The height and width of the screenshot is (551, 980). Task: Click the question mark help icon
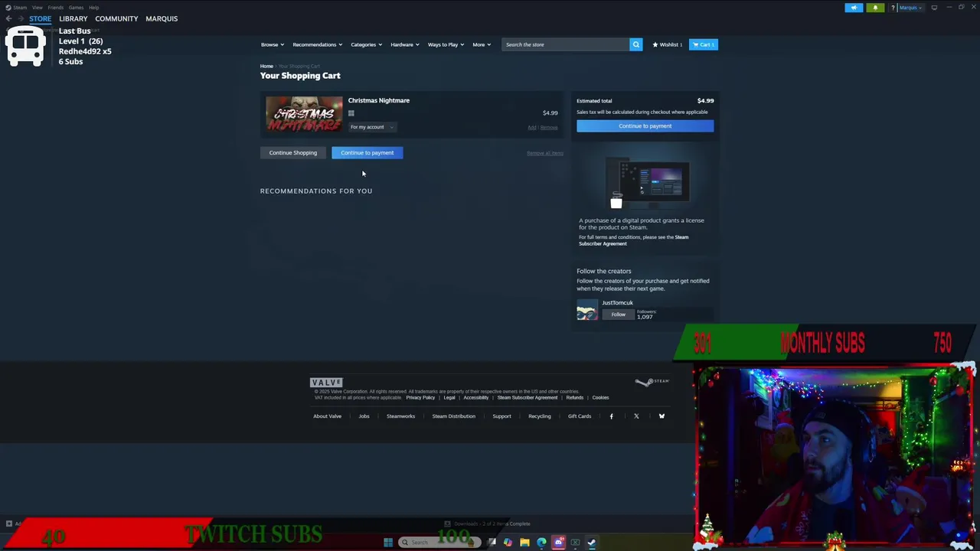pyautogui.click(x=893, y=8)
